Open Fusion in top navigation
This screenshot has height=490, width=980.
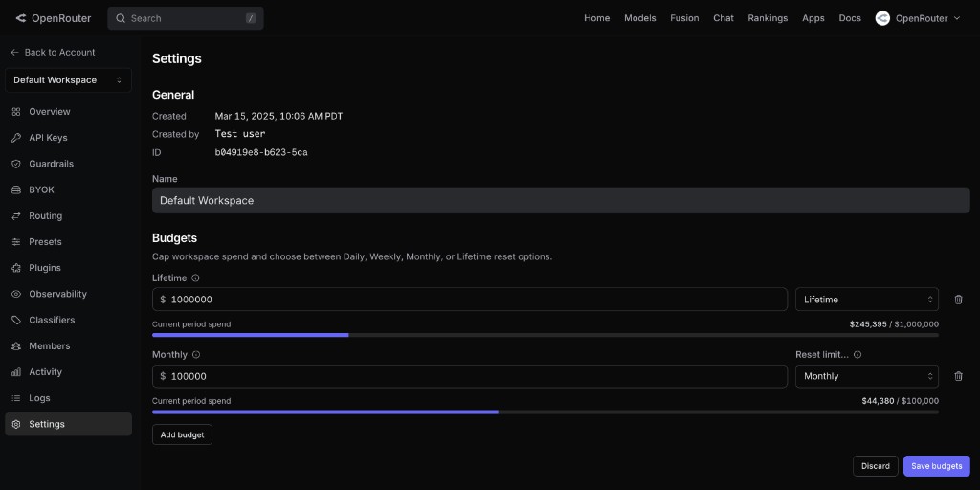click(684, 18)
